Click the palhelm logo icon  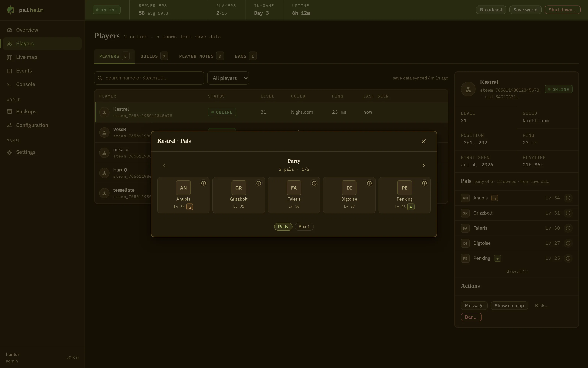10,10
